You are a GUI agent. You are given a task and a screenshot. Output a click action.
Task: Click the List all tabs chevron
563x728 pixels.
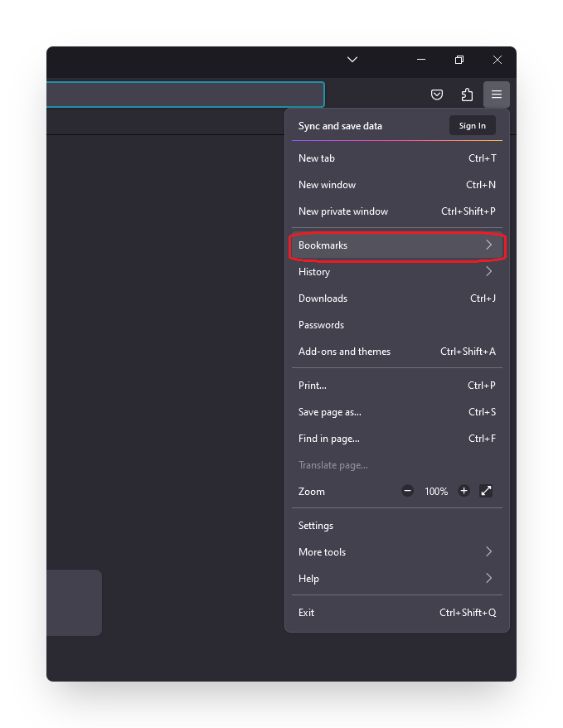tap(352, 60)
